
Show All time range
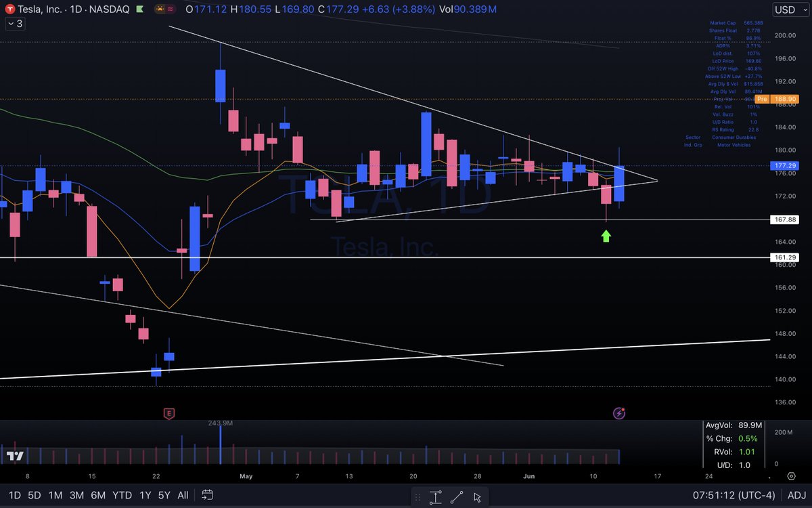183,495
